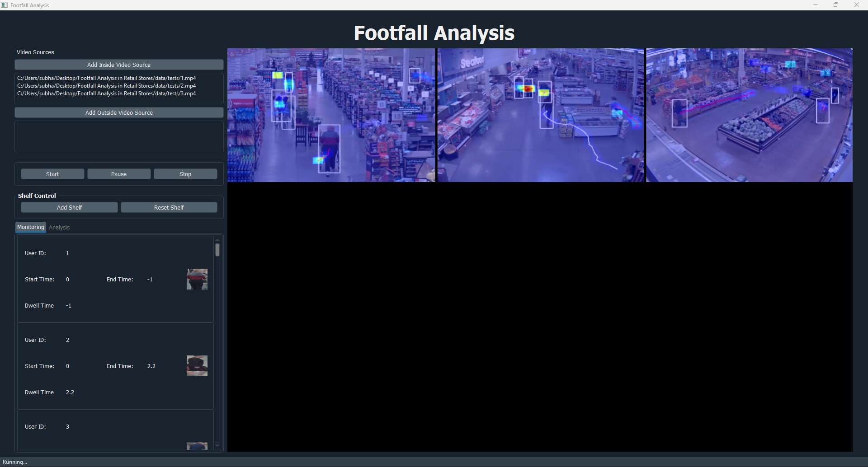The image size is (868, 467).
Task: Start the video analysis
Action: pyautogui.click(x=52, y=174)
